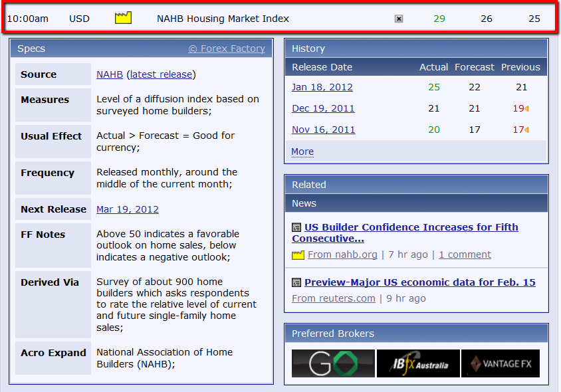Image resolution: width=561 pixels, height=392 pixels.
Task: Click the Previous column header in History
Action: 520,67
